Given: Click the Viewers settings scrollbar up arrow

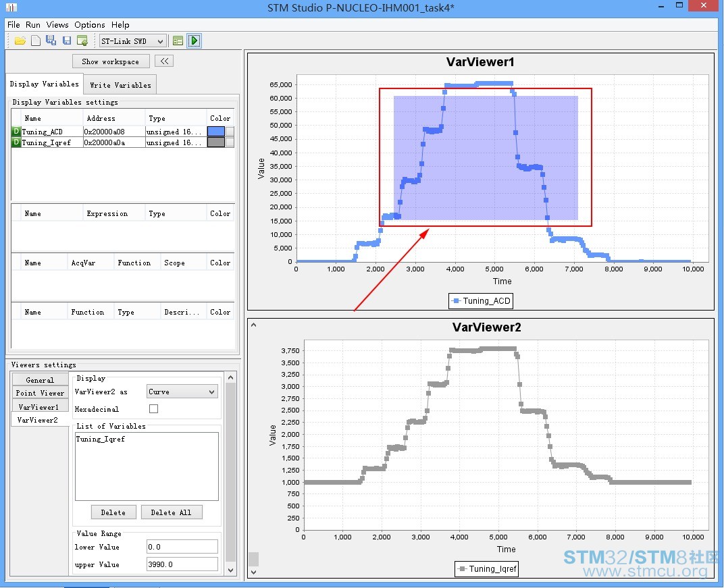Looking at the screenshot, I should pyautogui.click(x=231, y=377).
